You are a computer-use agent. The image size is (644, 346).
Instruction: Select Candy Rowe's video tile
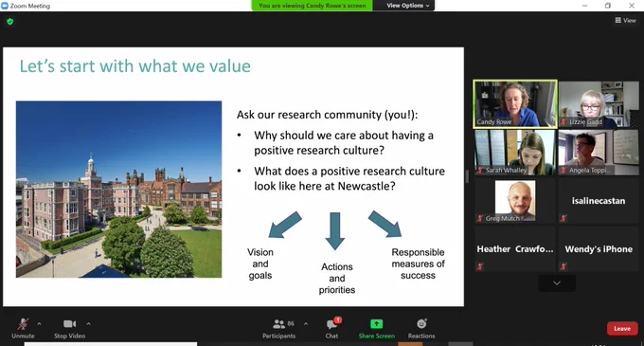[515, 103]
